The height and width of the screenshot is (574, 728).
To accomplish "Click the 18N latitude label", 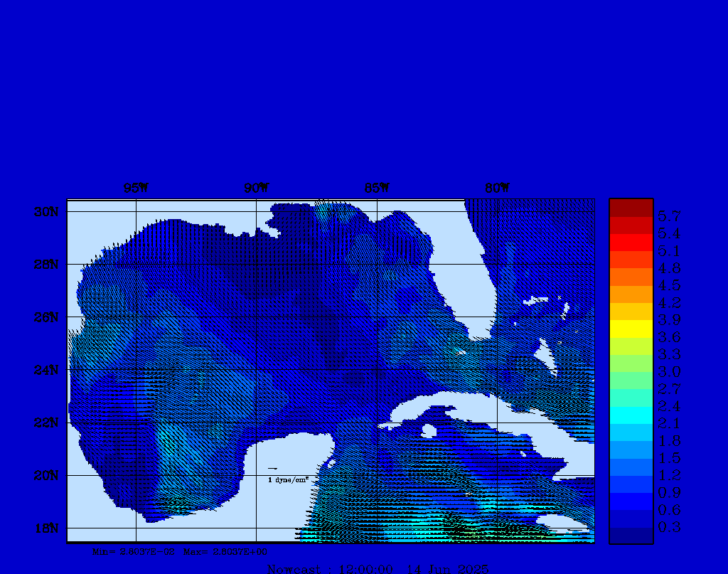I will 46,528.
